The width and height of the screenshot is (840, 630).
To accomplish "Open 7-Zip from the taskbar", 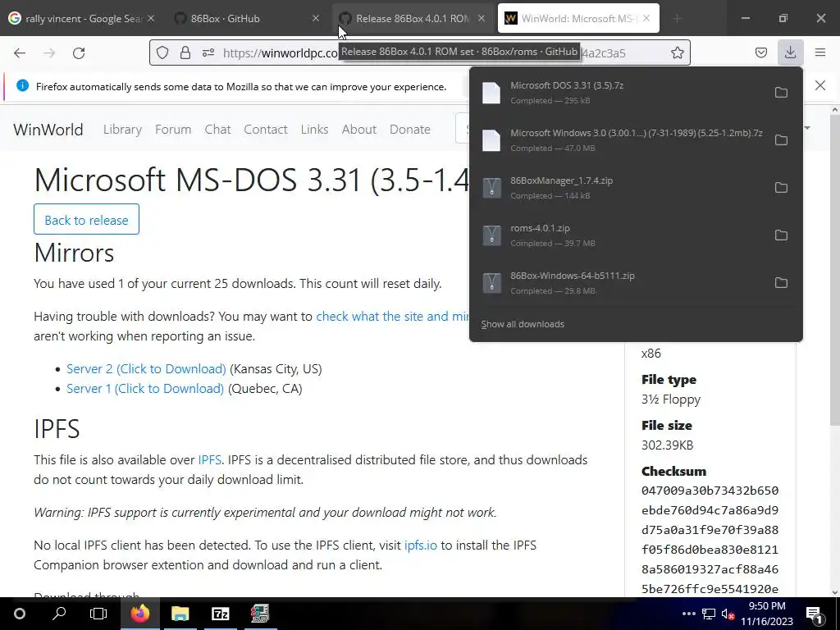I will click(220, 614).
